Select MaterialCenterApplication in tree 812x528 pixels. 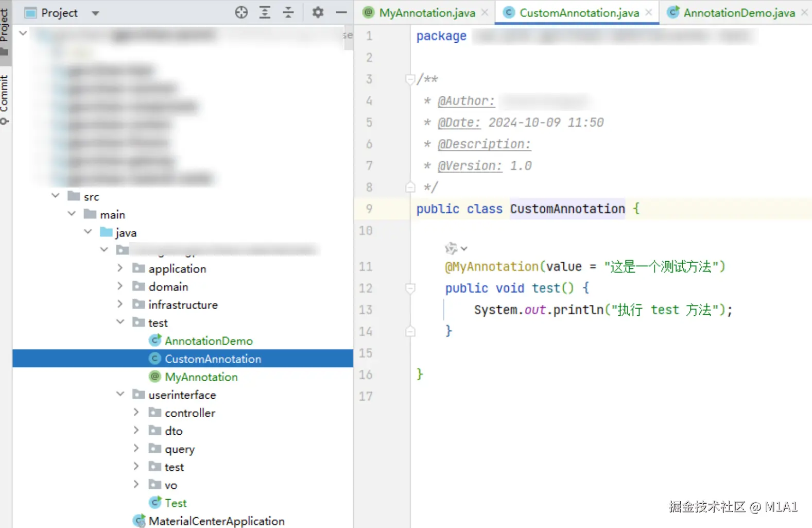216,521
